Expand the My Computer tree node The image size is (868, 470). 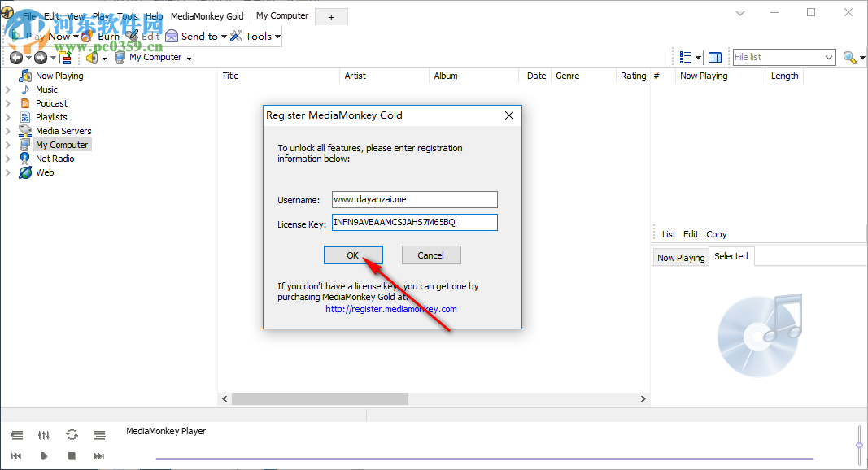coord(8,145)
